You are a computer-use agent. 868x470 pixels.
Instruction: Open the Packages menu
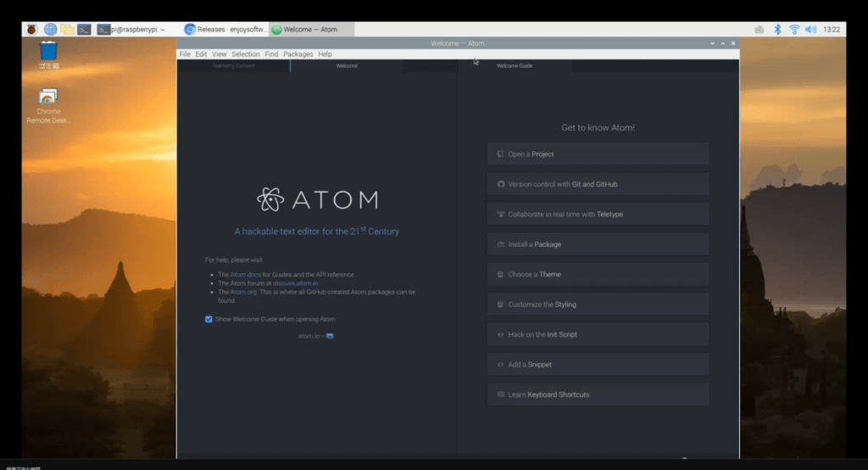(298, 54)
